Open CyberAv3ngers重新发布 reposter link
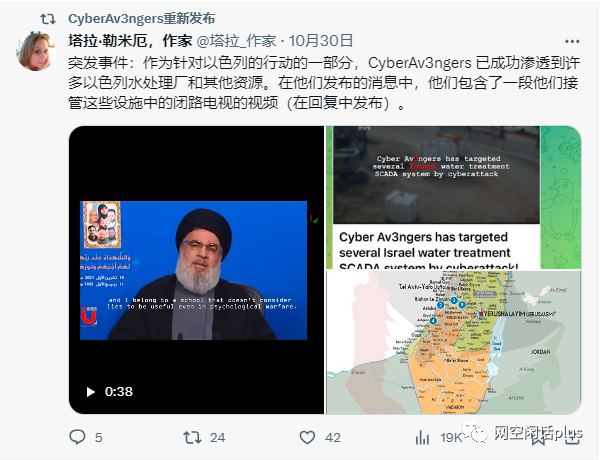602x460 pixels. click(x=142, y=18)
